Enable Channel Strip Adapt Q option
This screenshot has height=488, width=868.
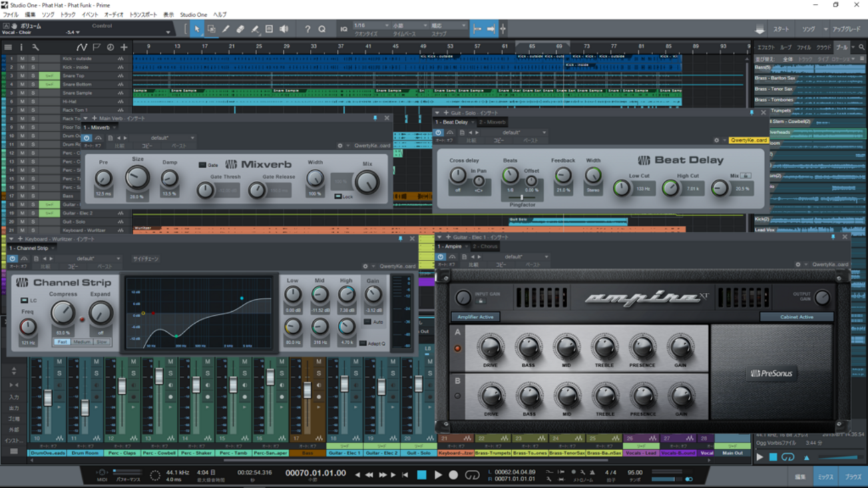363,343
